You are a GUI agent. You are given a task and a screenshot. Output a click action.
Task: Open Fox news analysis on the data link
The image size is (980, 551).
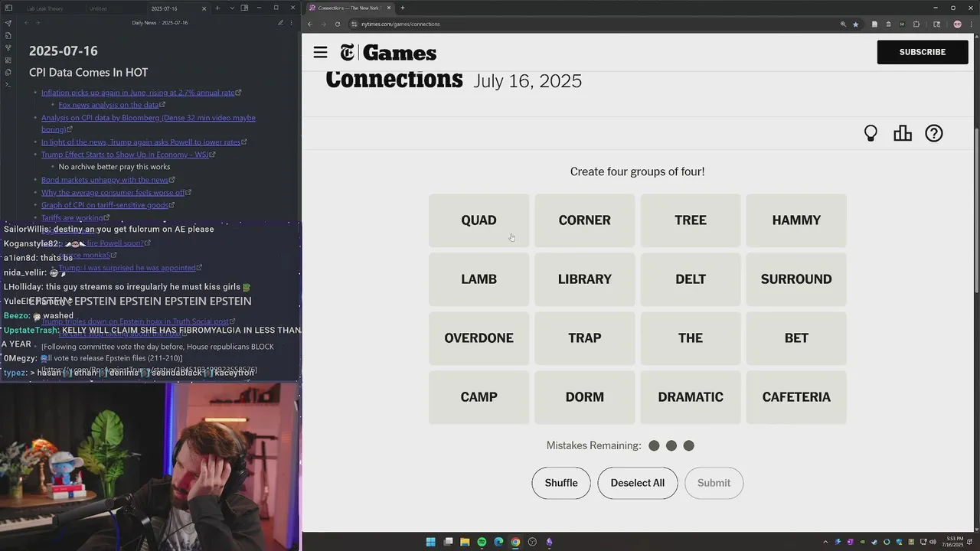tap(109, 105)
